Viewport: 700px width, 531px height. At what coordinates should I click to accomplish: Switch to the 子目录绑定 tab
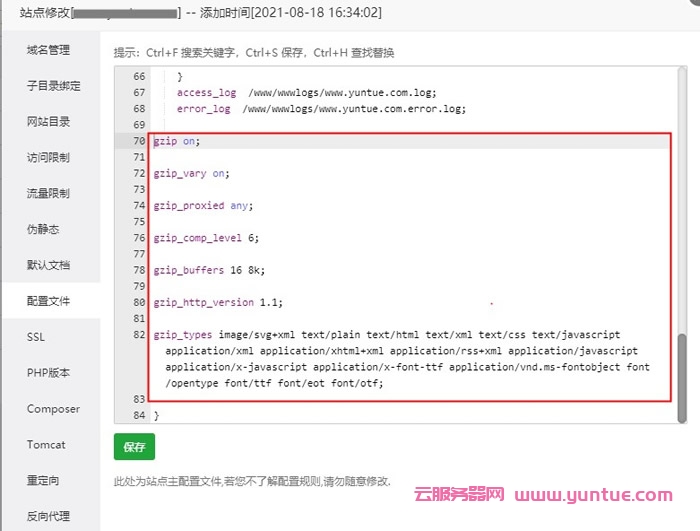click(x=53, y=86)
